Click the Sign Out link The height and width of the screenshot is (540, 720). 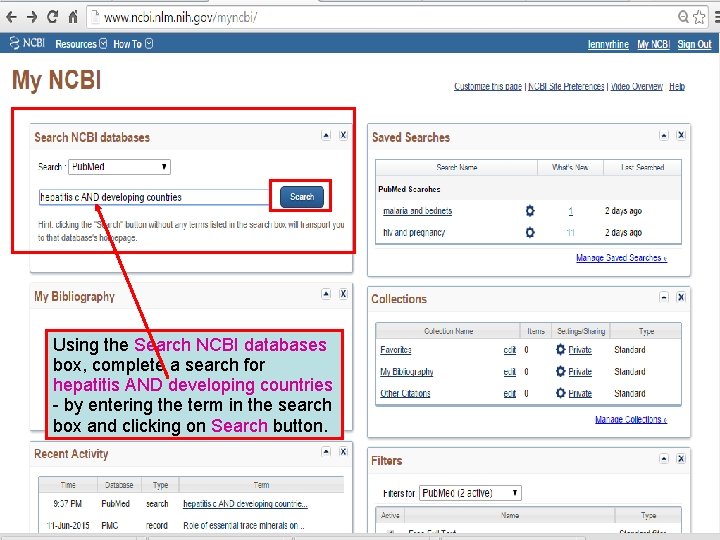pyautogui.click(x=694, y=45)
